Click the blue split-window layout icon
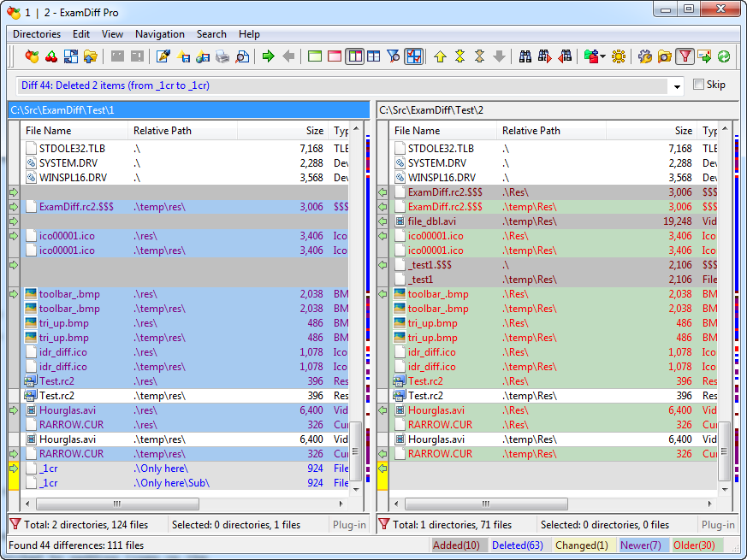 pos(374,56)
